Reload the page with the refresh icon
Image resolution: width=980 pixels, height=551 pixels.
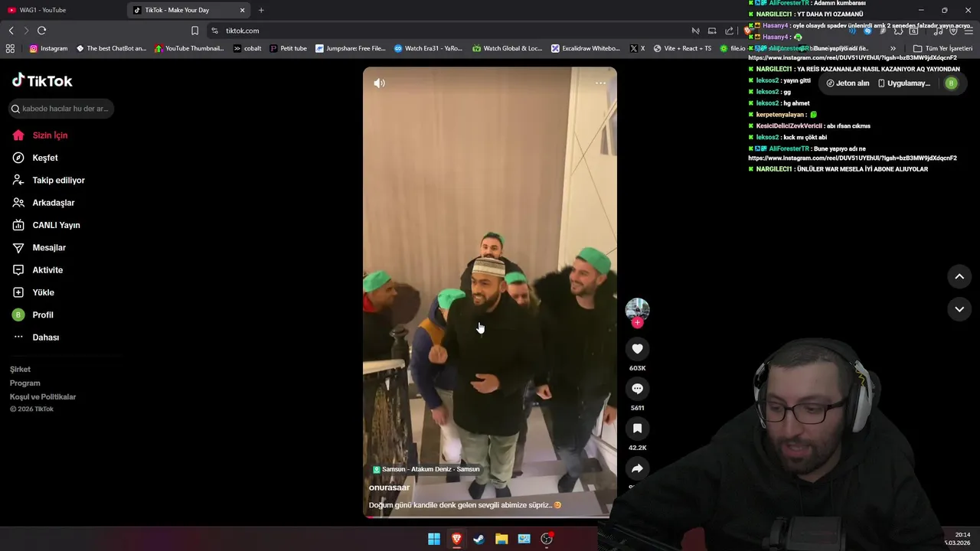pos(41,31)
